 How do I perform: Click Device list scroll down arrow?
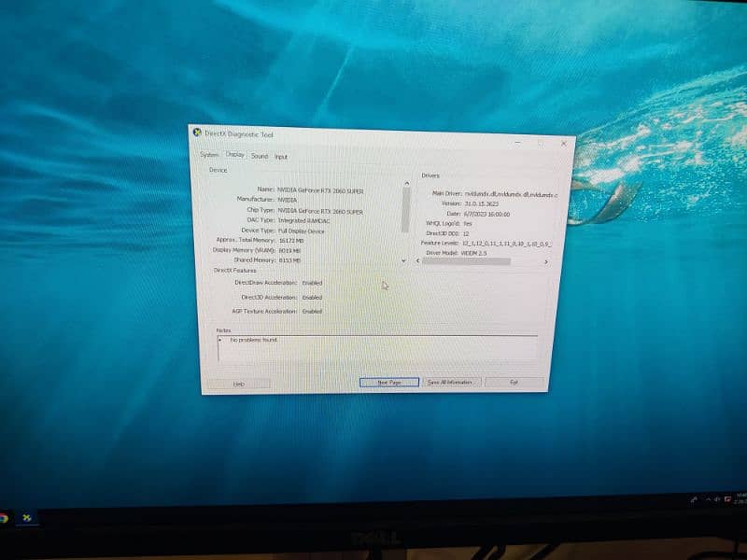click(x=404, y=261)
